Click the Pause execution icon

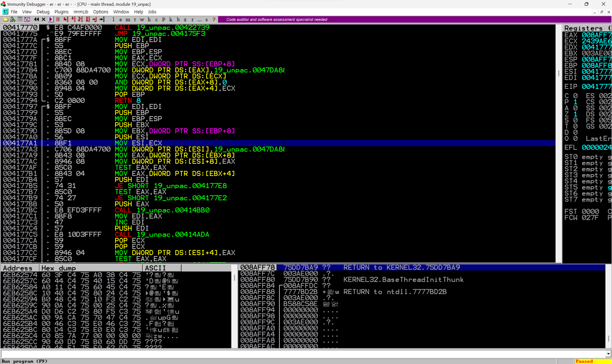58,19
